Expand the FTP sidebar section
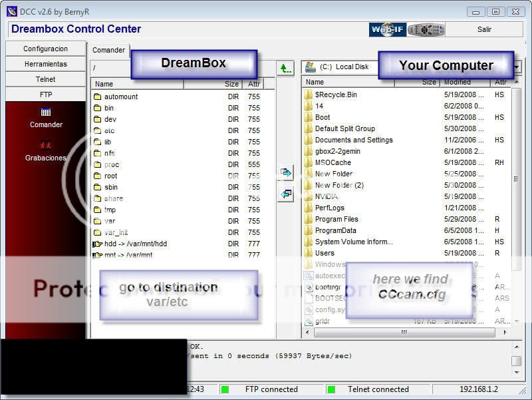532x400 pixels. coord(46,95)
